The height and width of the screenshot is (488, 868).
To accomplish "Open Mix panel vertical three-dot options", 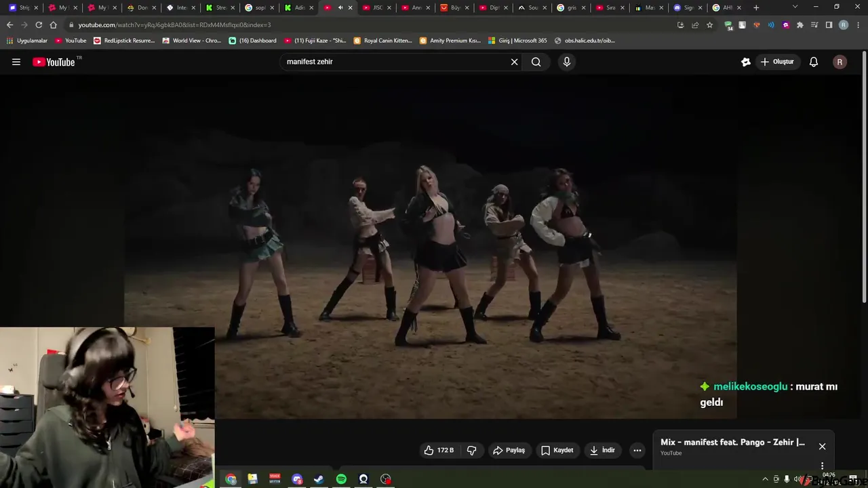I will click(x=822, y=466).
